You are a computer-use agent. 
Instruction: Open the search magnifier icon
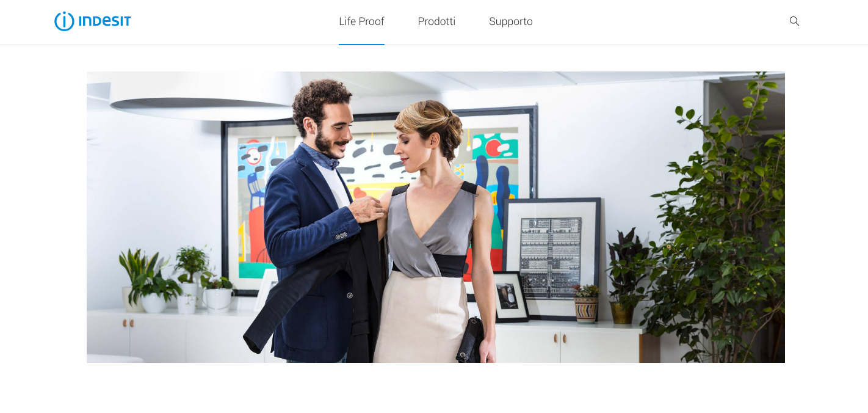click(x=794, y=21)
